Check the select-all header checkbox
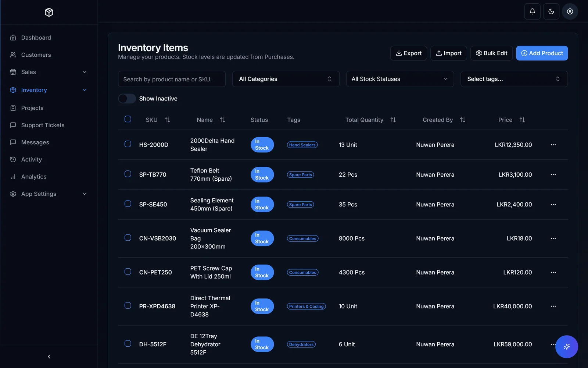588x368 pixels. tap(128, 119)
